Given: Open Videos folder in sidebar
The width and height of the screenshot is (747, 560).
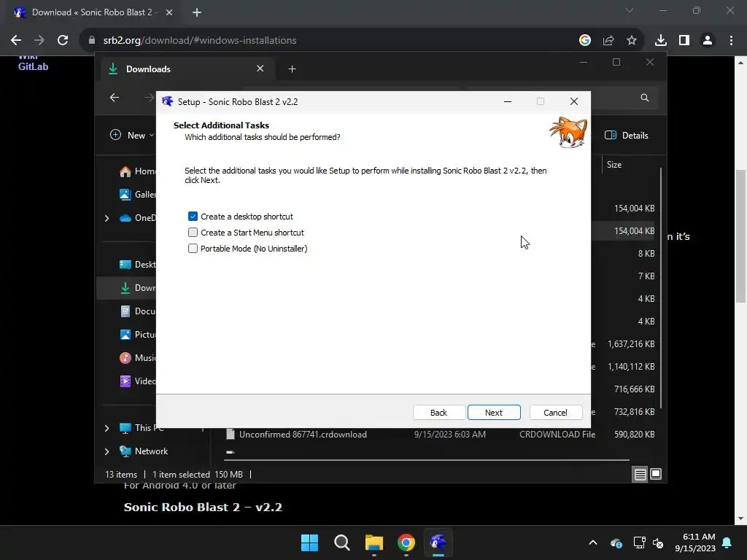Looking at the screenshot, I should point(137,381).
